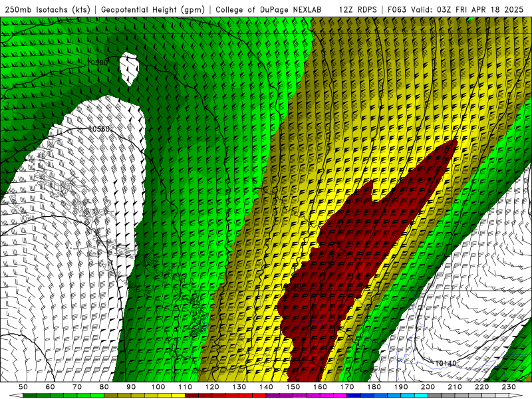Click the 120 value on the color scale
This screenshot has width=532, height=399.
212,387
